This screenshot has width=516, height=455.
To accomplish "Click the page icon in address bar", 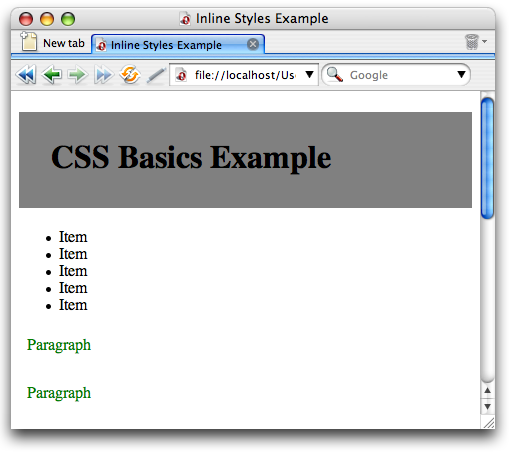I will point(181,75).
